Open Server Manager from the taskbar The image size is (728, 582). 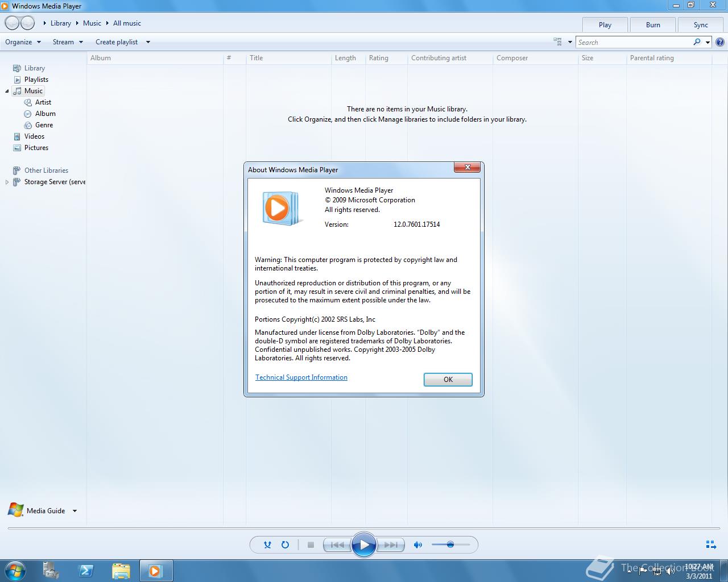[x=51, y=571]
